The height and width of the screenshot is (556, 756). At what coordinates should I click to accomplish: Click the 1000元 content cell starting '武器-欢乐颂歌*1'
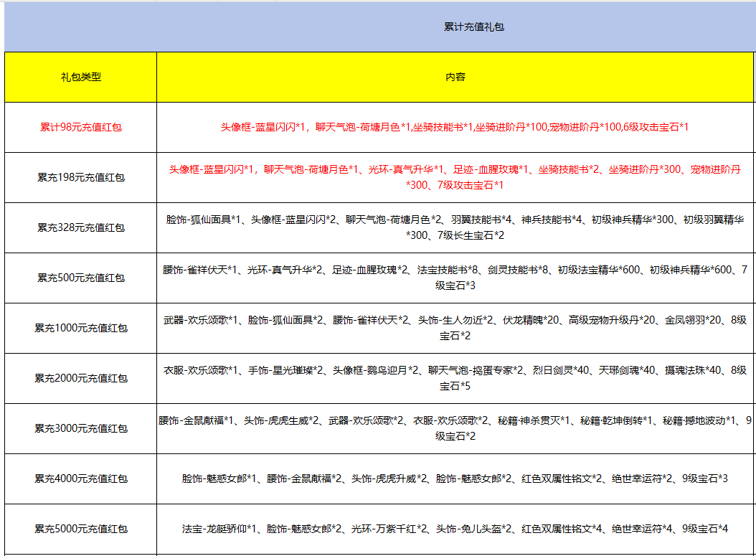click(455, 328)
